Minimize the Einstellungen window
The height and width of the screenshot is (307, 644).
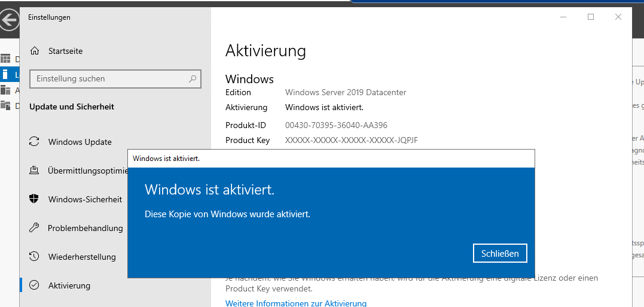tap(563, 17)
